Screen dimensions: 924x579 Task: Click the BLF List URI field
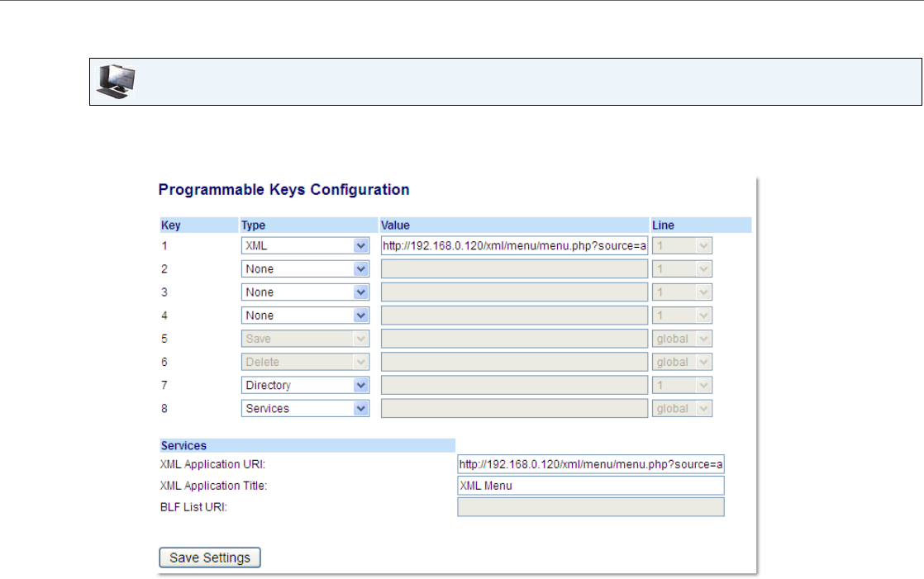click(590, 507)
